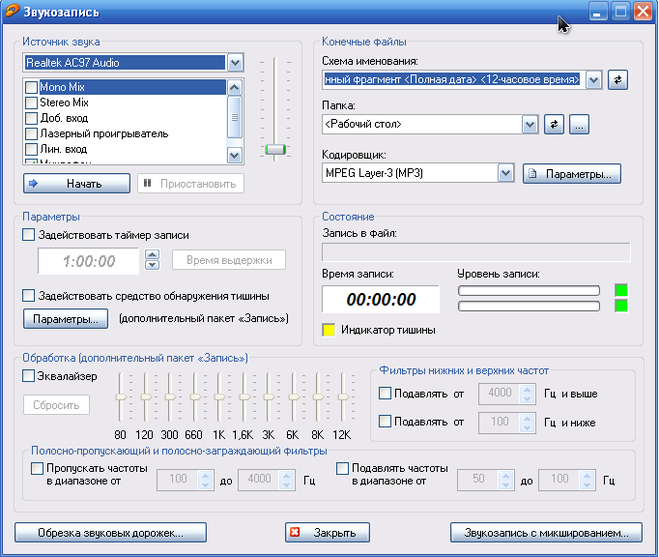Check the Mono Mix source checkbox
Screen dimensions: 659x557
pos(32,87)
